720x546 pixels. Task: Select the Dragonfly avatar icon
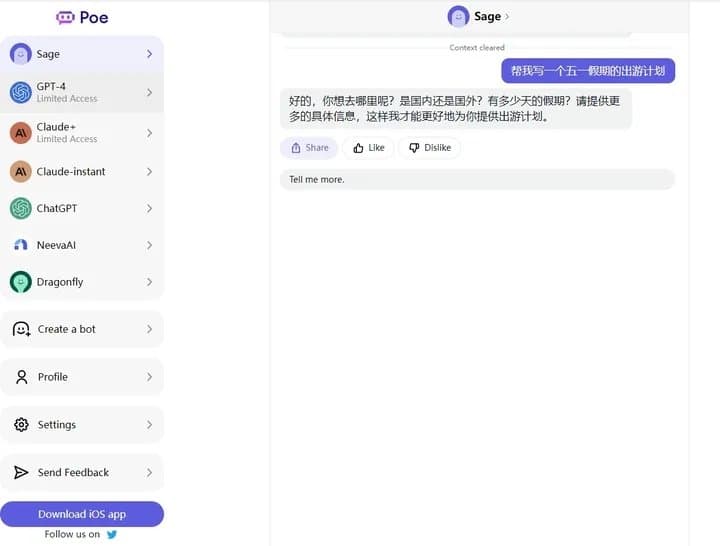pyautogui.click(x=21, y=282)
